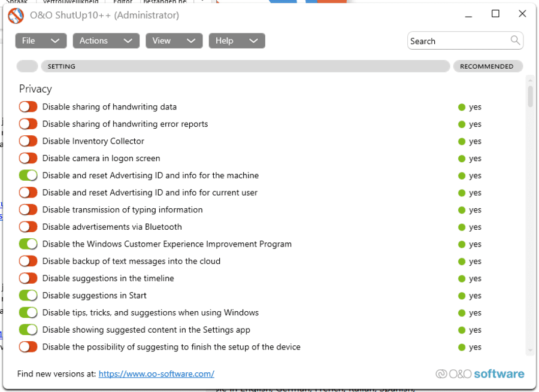This screenshot has width=539, height=392.
Task: Maximize the O&O ShutUp10++ window
Action: pyautogui.click(x=495, y=14)
